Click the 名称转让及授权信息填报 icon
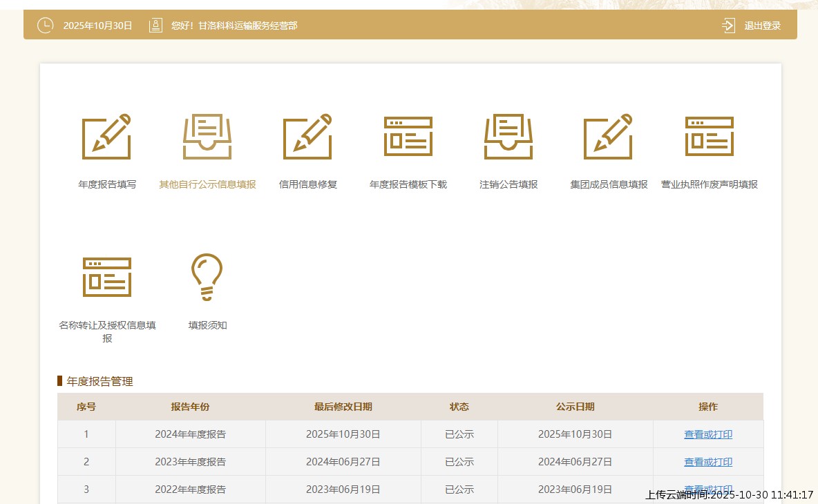The width and height of the screenshot is (818, 504). pyautogui.click(x=107, y=277)
